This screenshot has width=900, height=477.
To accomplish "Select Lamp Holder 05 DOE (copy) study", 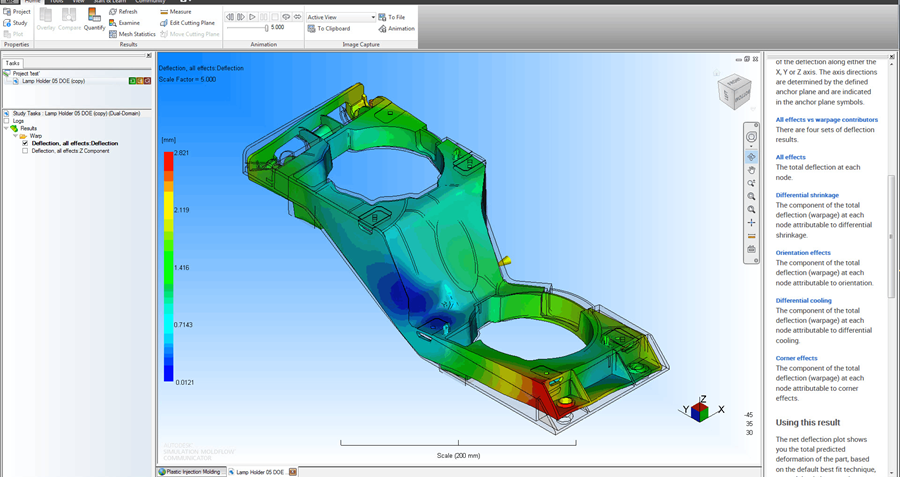I will pos(53,81).
